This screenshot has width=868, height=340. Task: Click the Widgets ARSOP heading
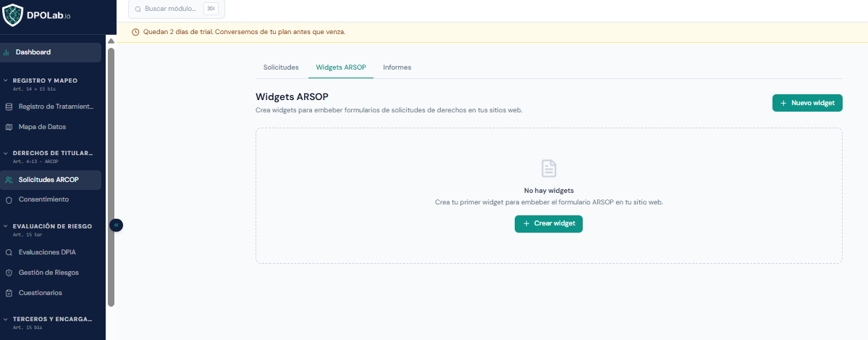[292, 96]
